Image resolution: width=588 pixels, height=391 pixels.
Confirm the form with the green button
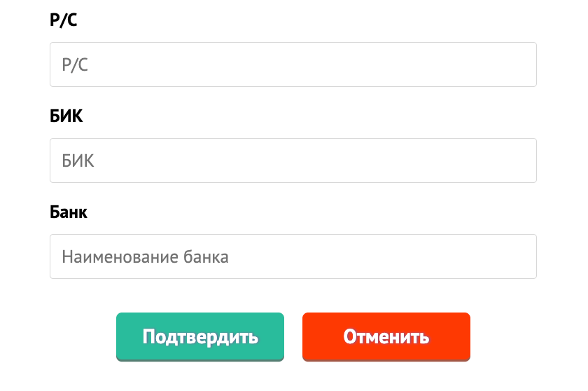tap(200, 336)
